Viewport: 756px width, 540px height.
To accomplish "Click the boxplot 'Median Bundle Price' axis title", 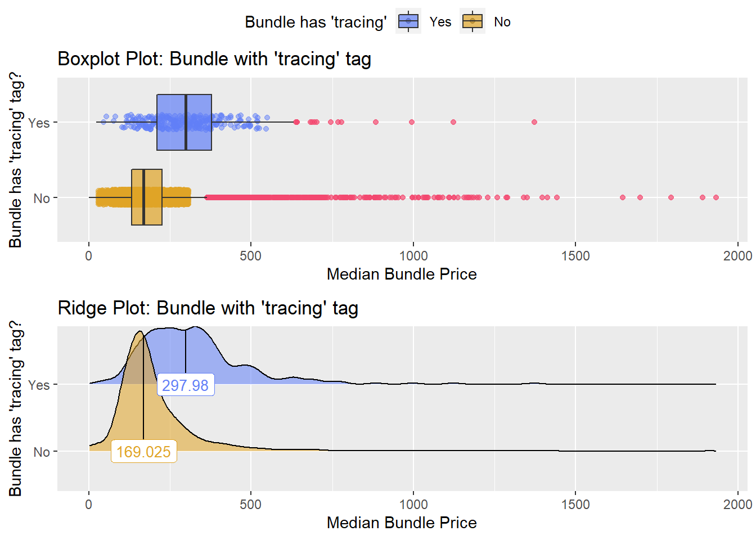I will 402,274.
